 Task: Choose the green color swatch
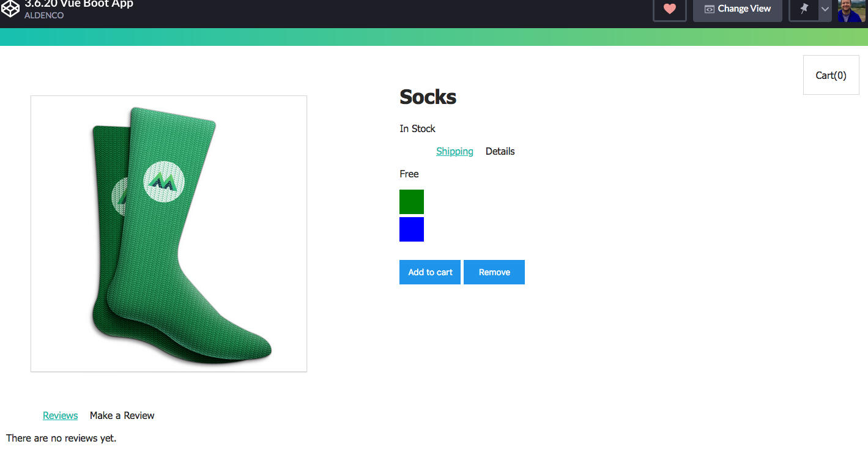(412, 202)
